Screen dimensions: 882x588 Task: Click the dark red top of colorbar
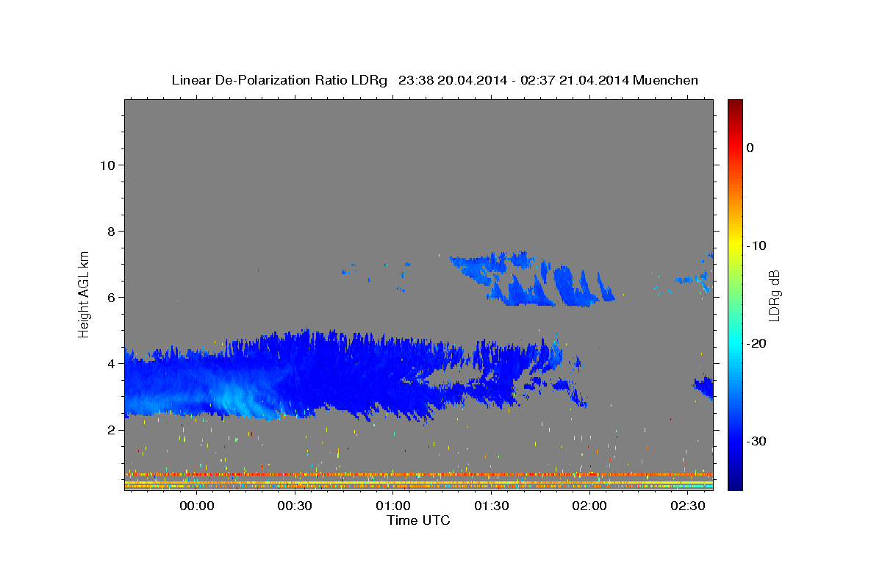[734, 105]
